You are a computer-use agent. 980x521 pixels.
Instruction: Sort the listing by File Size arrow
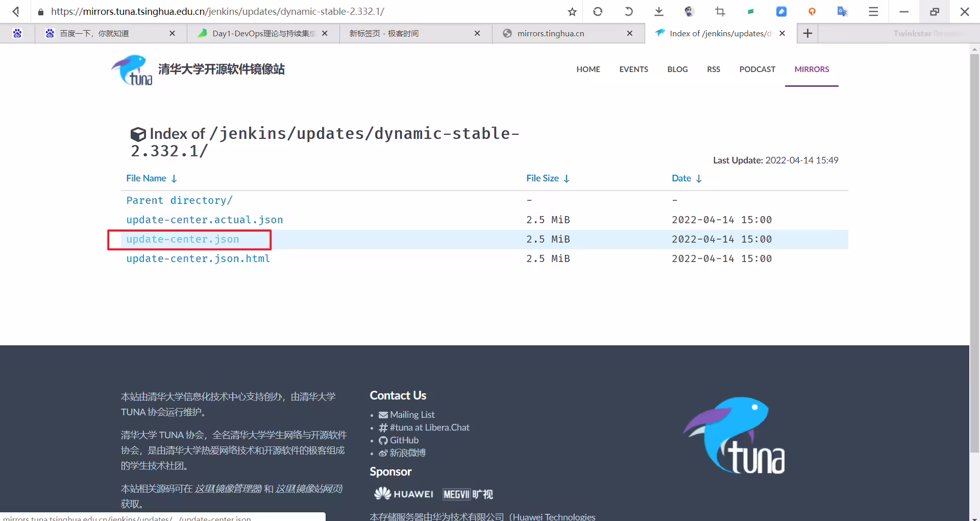567,178
